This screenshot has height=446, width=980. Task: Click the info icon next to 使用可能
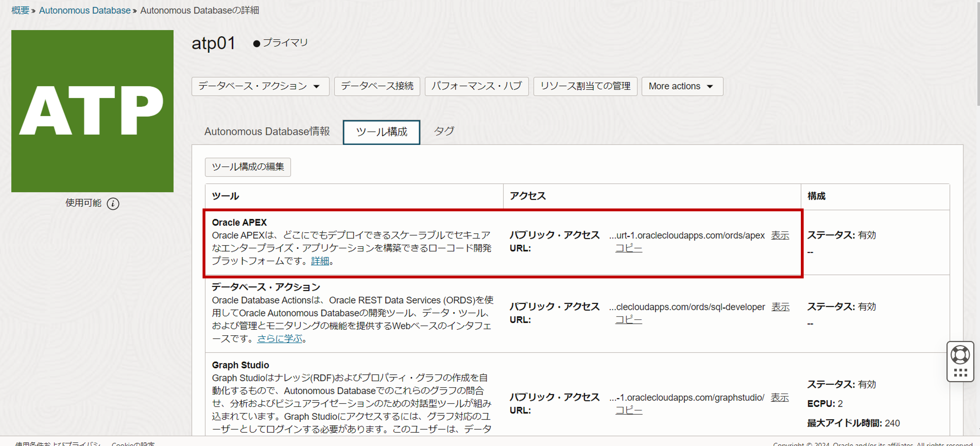113,203
